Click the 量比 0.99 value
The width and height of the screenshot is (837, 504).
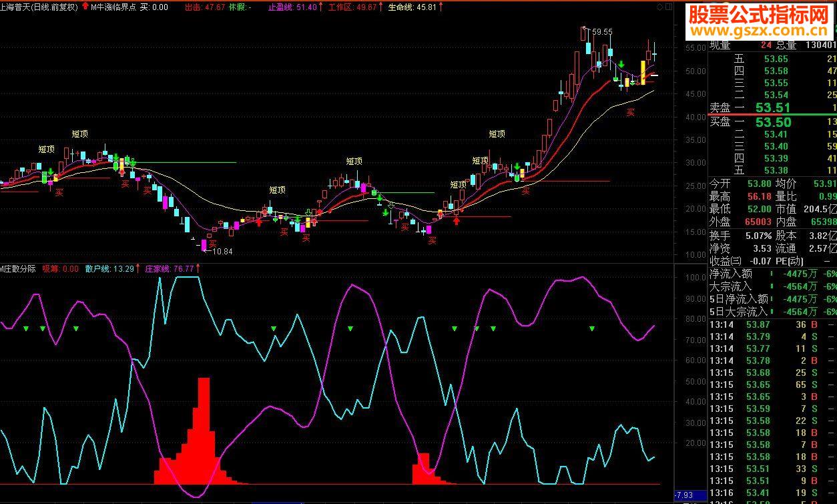pyautogui.click(x=827, y=196)
